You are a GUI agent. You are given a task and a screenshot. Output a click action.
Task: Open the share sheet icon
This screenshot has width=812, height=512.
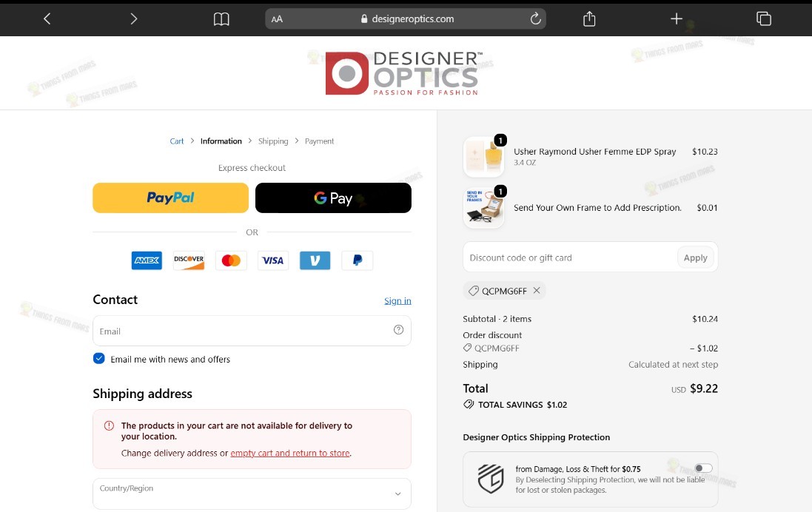point(589,19)
